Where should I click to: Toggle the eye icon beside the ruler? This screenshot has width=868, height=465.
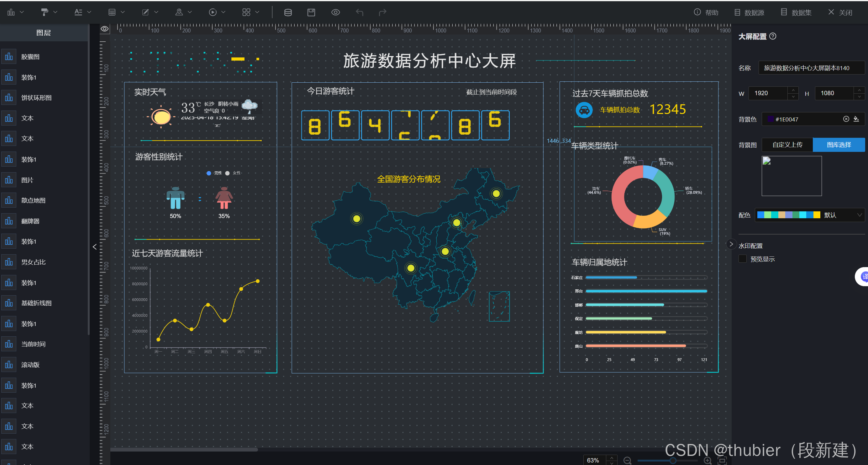click(104, 29)
